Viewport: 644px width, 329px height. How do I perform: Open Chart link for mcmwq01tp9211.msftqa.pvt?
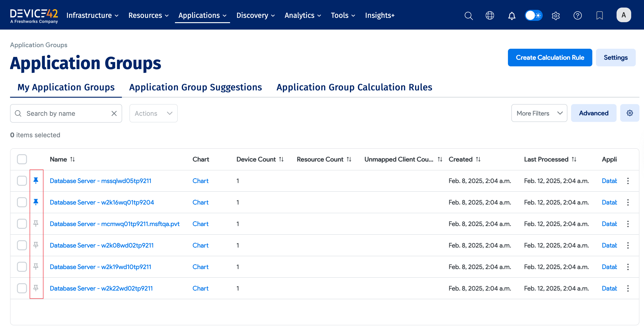click(x=200, y=224)
